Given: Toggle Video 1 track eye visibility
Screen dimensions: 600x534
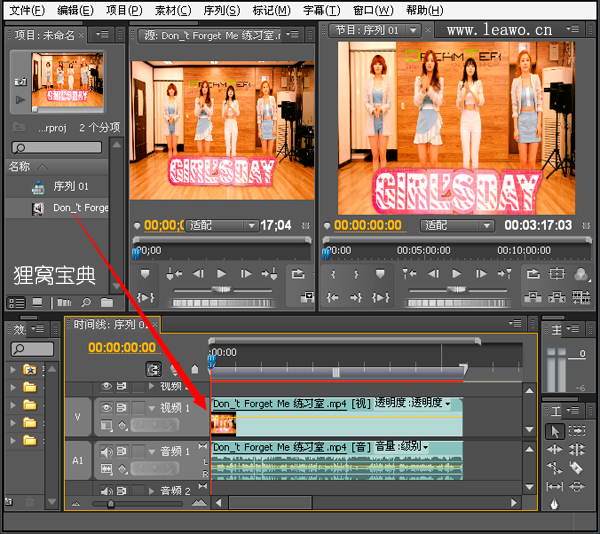Looking at the screenshot, I should pyautogui.click(x=106, y=408).
